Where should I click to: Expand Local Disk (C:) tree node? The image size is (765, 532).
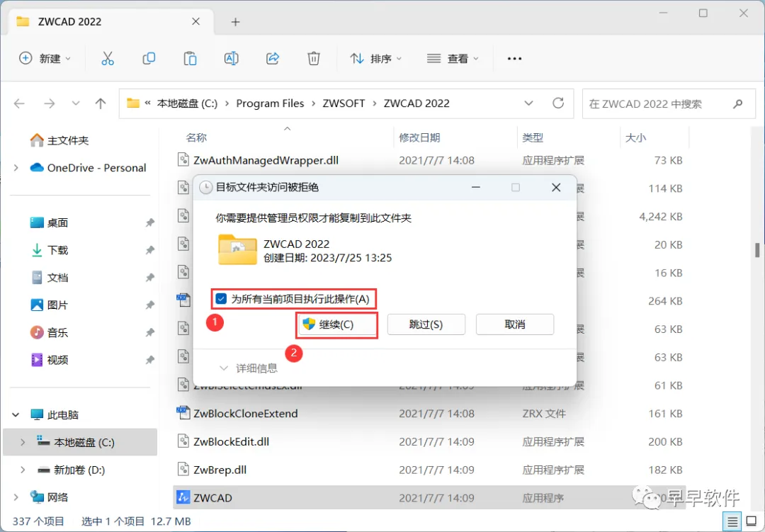23,442
